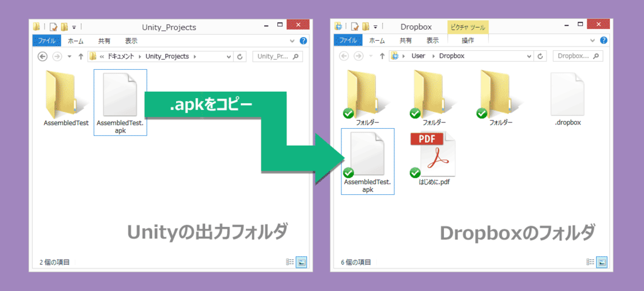Switch Unity_Projects window to large icons view

(301, 262)
